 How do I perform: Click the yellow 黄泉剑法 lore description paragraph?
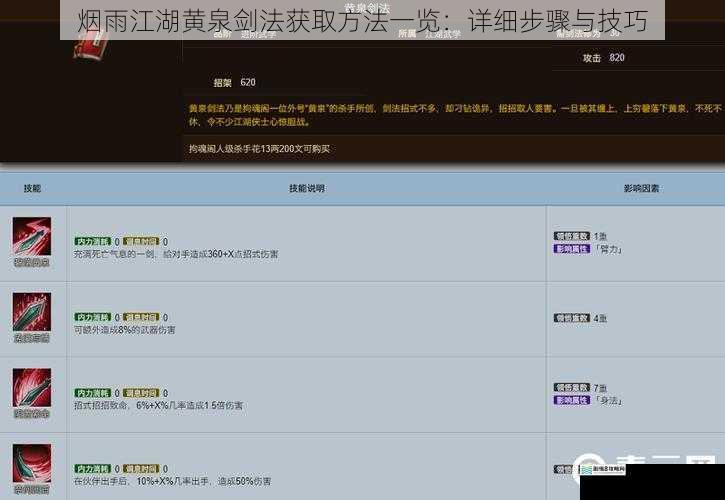pyautogui.click(x=455, y=115)
